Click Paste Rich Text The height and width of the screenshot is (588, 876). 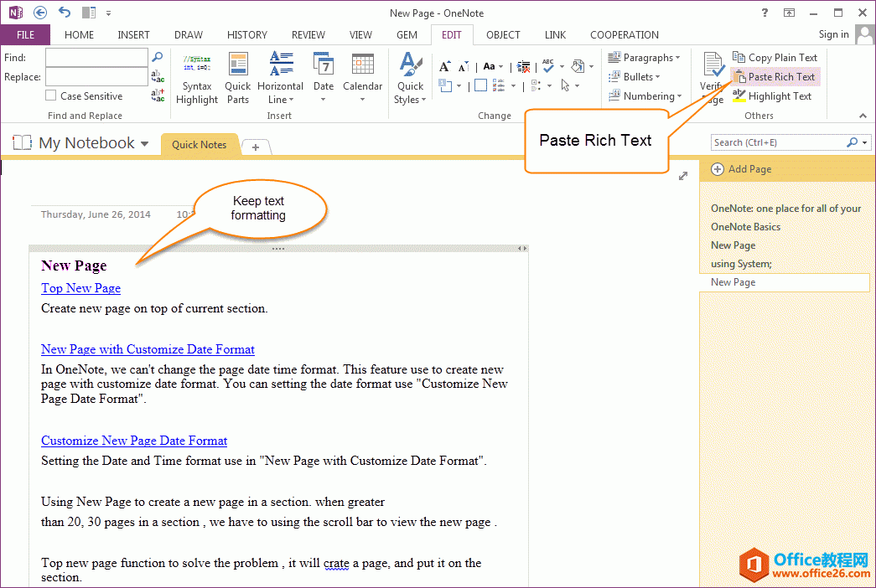tap(775, 76)
